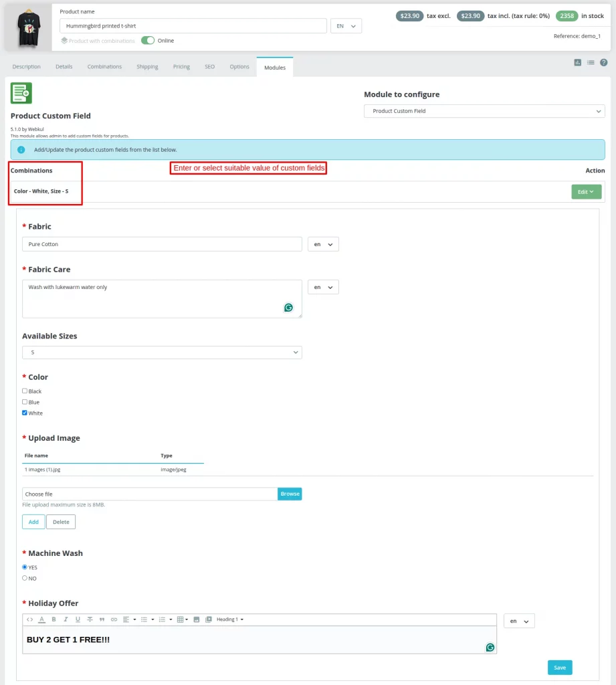Click the Product with combinations layers icon

click(64, 40)
